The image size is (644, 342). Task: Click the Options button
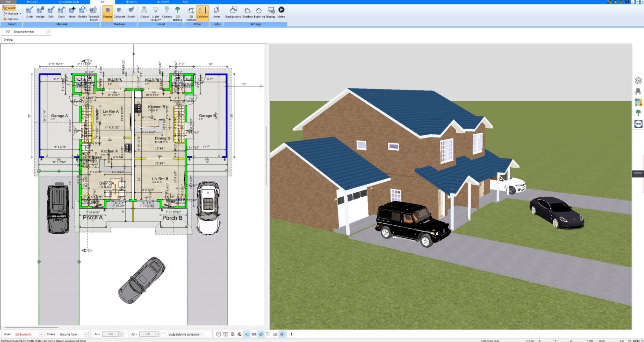(11, 19)
